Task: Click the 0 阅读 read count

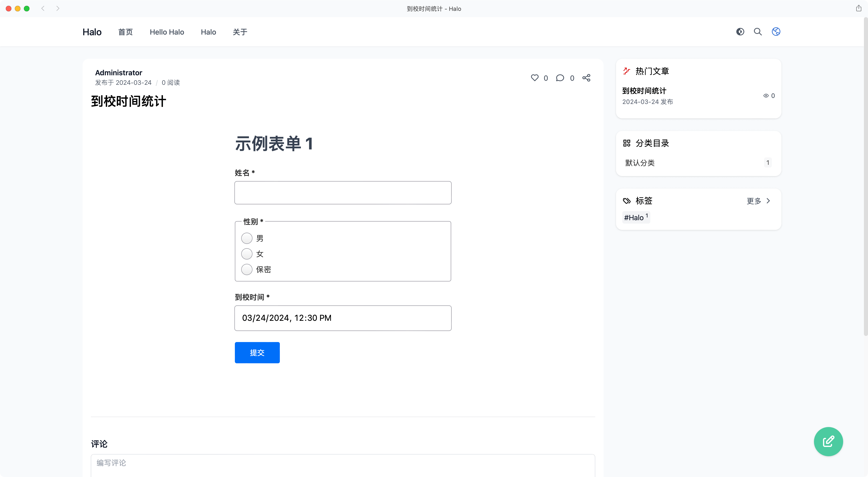Action: (x=171, y=83)
